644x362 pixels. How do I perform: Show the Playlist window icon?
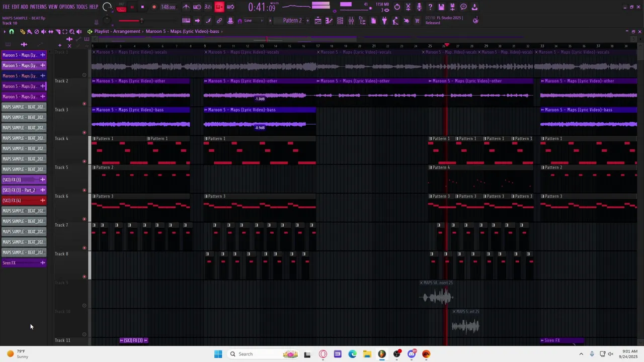pos(318,21)
